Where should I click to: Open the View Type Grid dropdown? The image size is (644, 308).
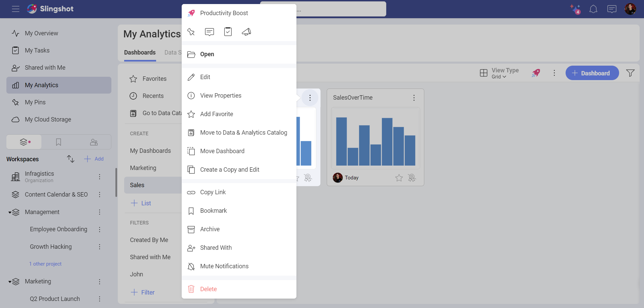point(500,73)
